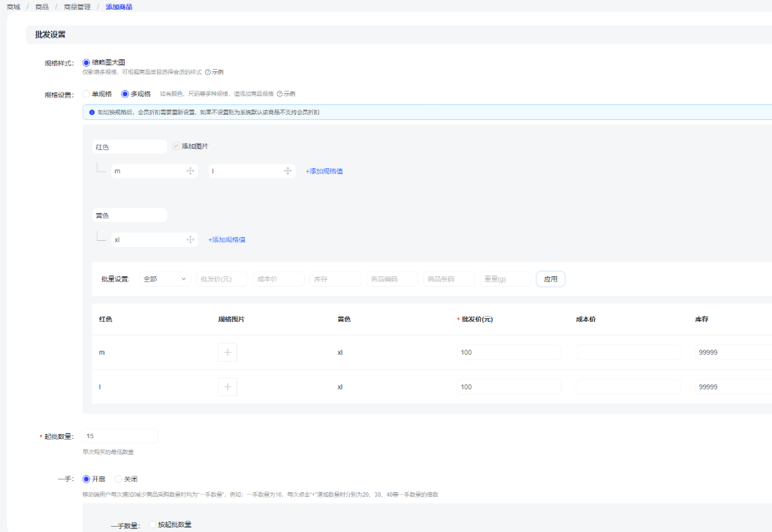Screen dimensions: 772x532
Task: Go to 商城 in the breadcrumb
Action: (14, 7)
